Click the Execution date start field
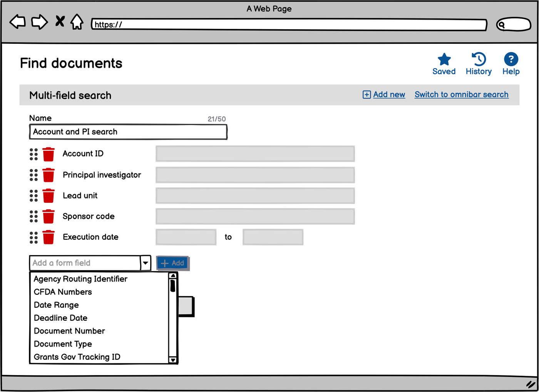The width and height of the screenshot is (539, 392). tap(186, 237)
